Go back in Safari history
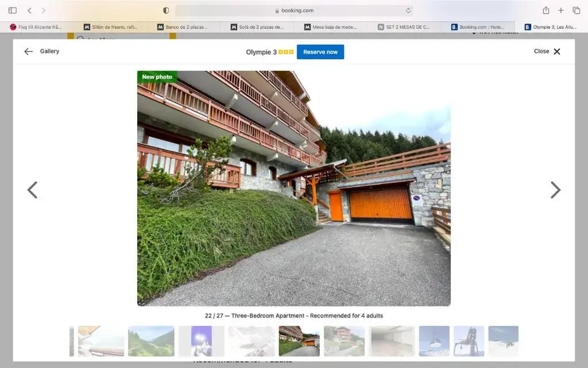588x368 pixels. tap(29, 10)
